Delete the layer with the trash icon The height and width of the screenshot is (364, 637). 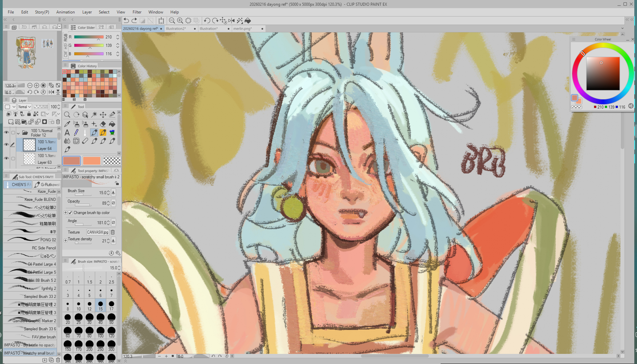[58, 122]
